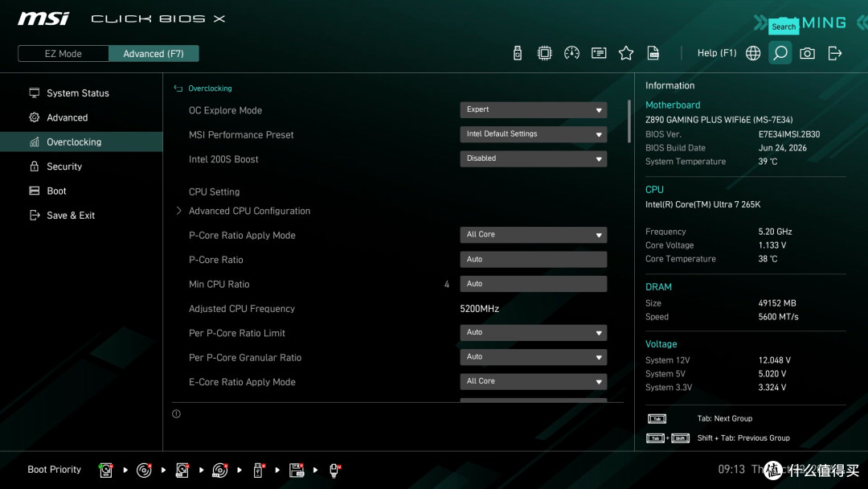Click the 'CPU Setting' section heading
The width and height of the screenshot is (868, 489).
point(215,191)
